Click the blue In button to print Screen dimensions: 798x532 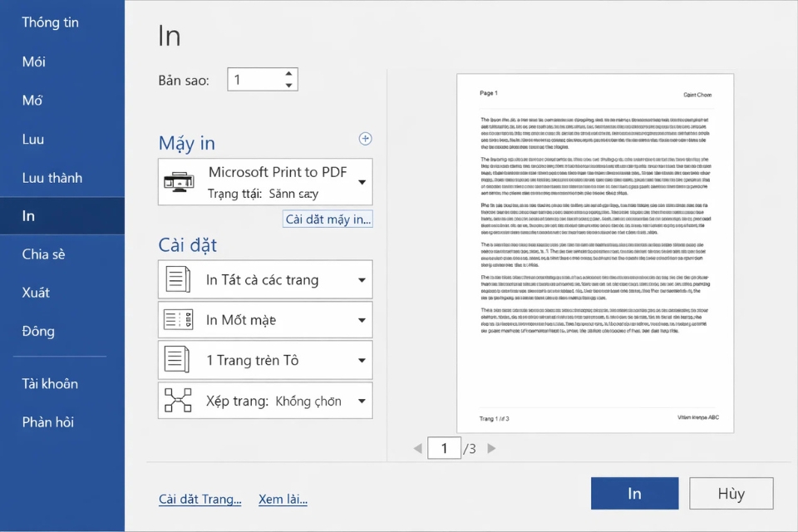(x=634, y=493)
